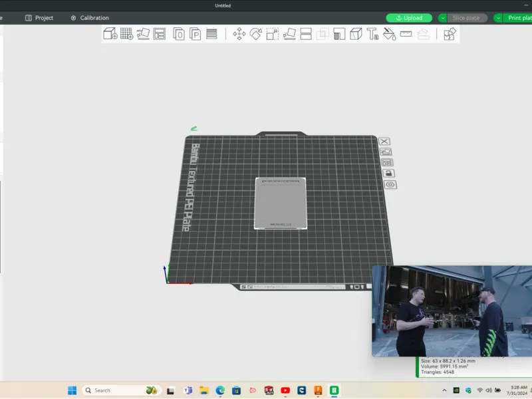Switch to the Calibration tab

[x=90, y=18]
